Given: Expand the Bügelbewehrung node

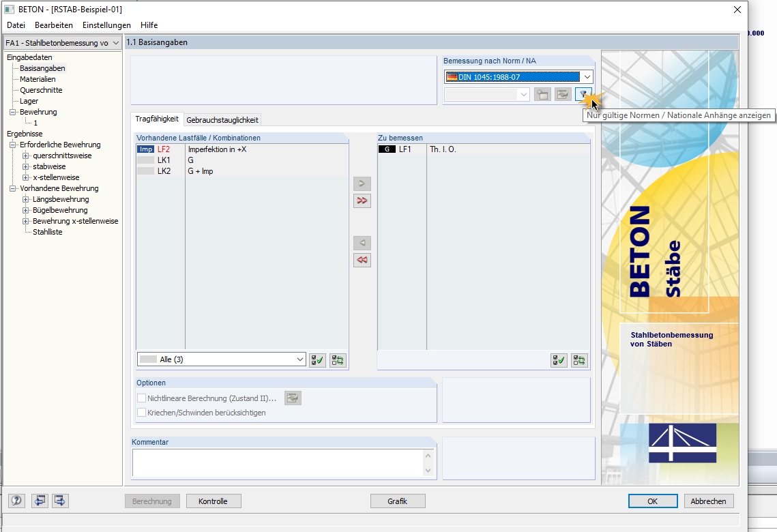Looking at the screenshot, I should coord(26,210).
